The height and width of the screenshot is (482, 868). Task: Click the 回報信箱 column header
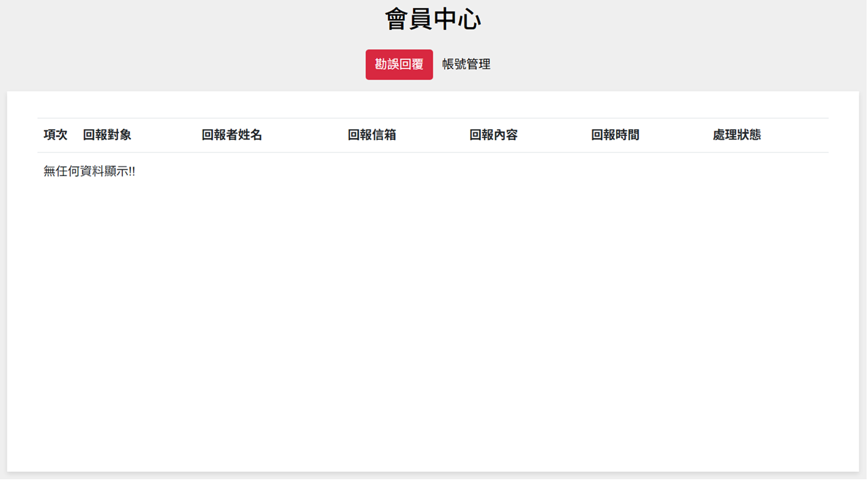[372, 135]
